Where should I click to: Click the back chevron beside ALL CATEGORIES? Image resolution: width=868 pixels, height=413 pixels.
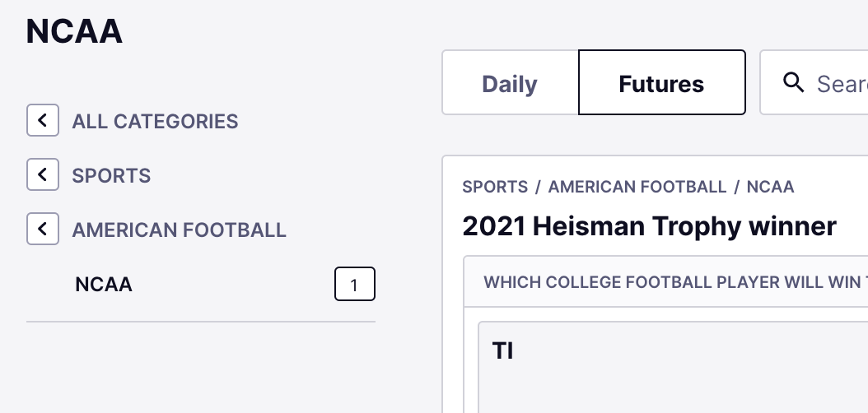(42, 121)
